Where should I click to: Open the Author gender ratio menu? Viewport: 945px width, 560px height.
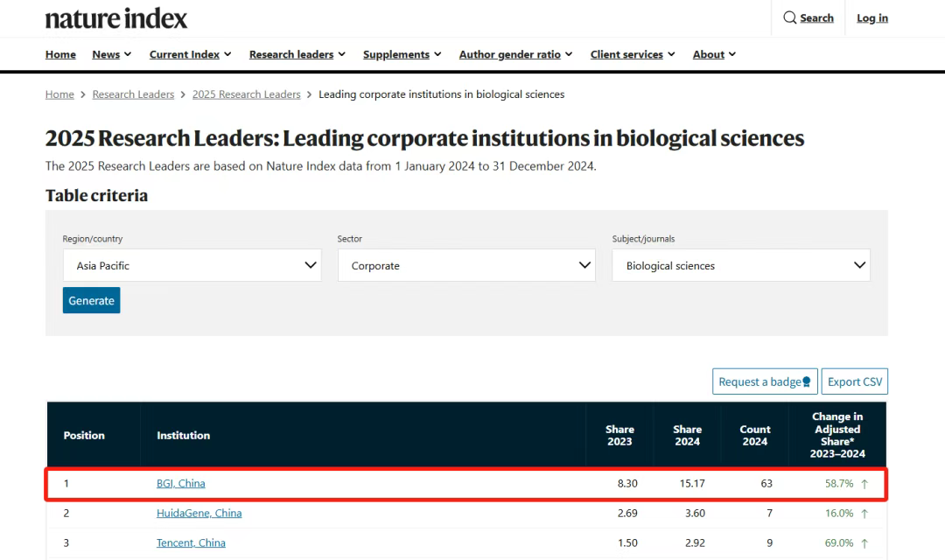[x=516, y=54]
